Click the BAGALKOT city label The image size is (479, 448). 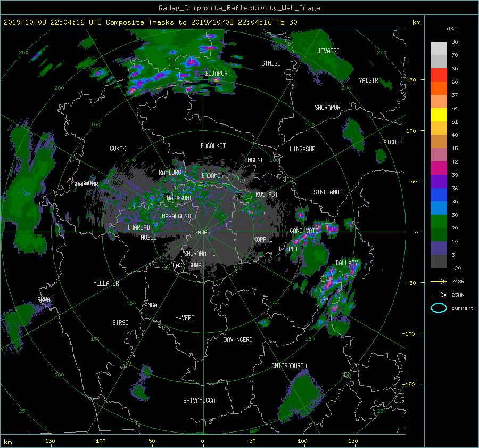tap(213, 146)
